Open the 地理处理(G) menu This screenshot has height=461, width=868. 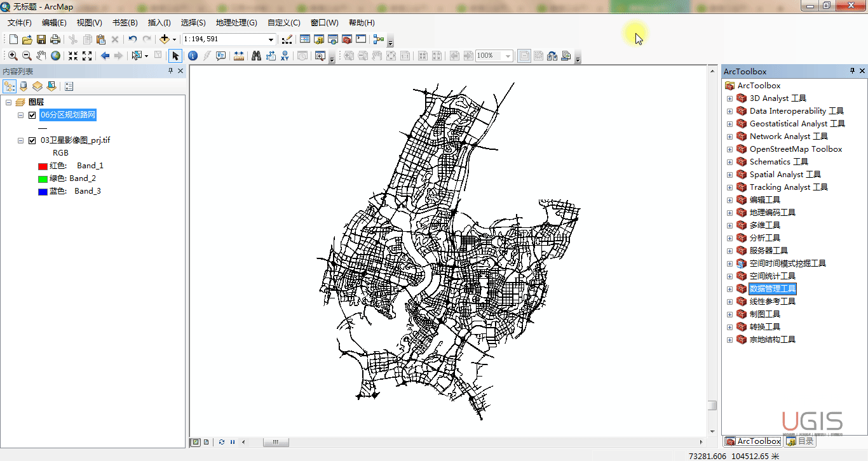tap(236, 22)
